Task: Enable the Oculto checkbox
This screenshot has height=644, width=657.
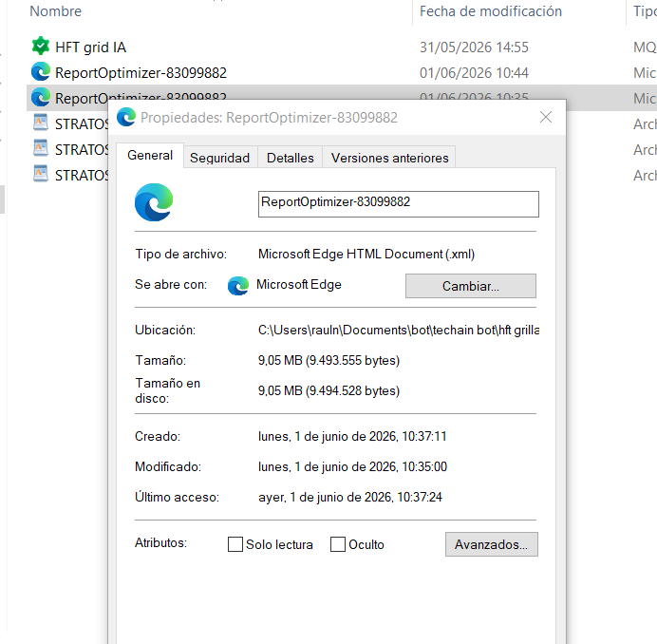Action: tap(338, 544)
